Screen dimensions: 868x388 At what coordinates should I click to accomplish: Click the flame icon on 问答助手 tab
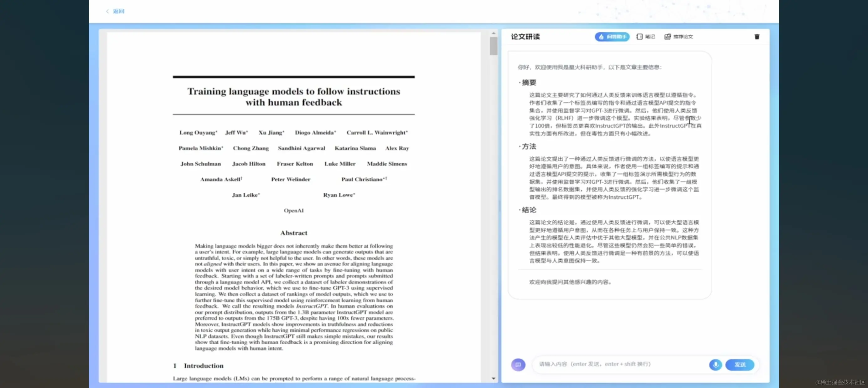tap(602, 37)
